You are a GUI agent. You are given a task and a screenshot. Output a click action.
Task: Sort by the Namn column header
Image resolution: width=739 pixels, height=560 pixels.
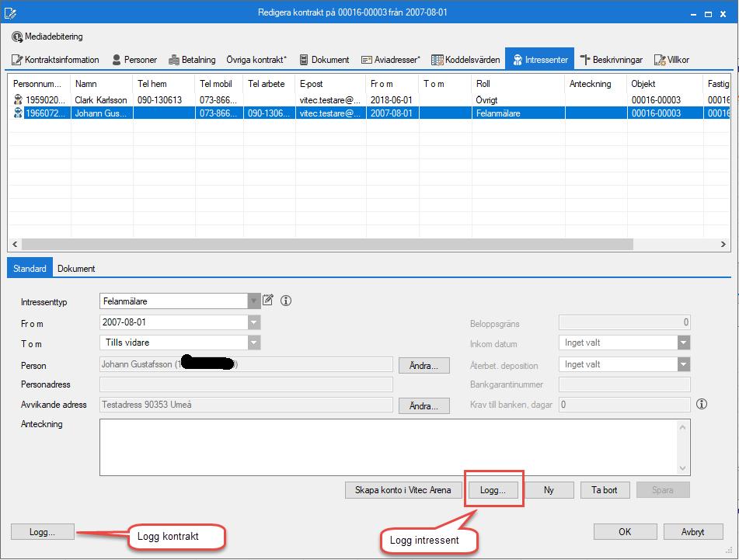pyautogui.click(x=102, y=84)
